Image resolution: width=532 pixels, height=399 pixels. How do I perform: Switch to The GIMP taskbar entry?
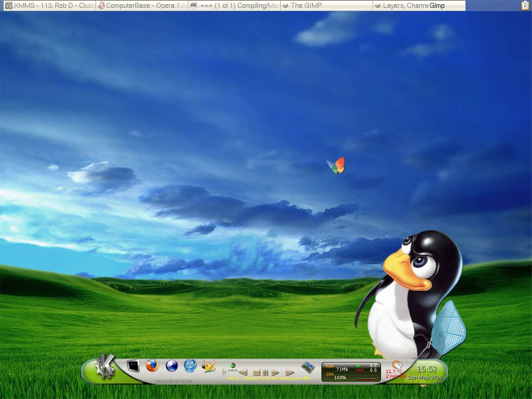pos(327,6)
